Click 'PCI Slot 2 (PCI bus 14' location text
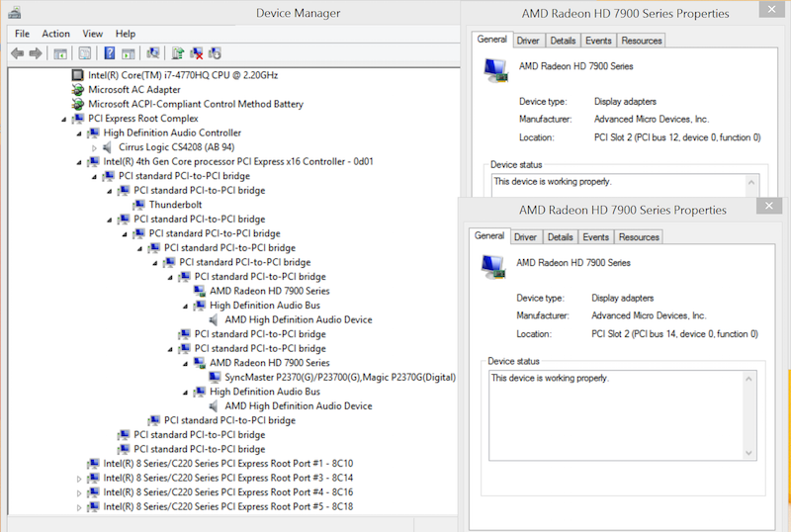 674,333
